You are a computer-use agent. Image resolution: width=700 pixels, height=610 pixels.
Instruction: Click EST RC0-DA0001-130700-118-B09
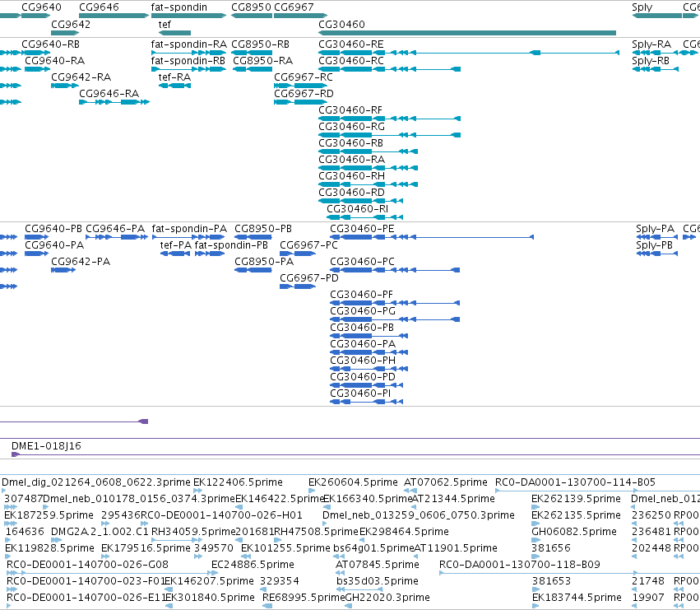point(520,565)
